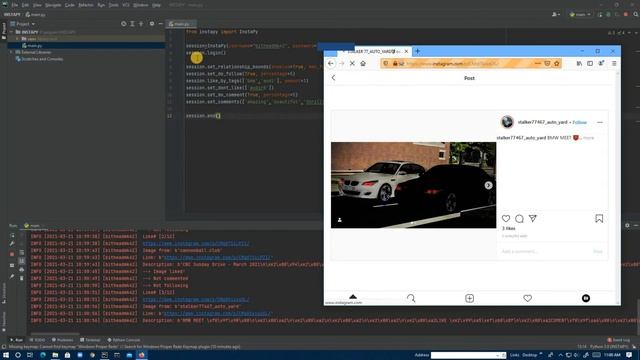
Task: Collapse all in Project panel
Action: click(x=141, y=24)
